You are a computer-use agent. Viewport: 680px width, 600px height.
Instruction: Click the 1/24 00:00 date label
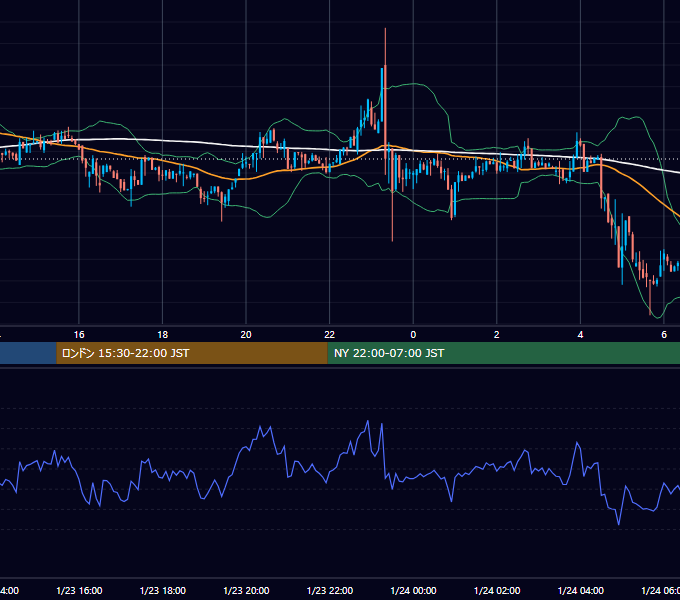[x=413, y=590]
